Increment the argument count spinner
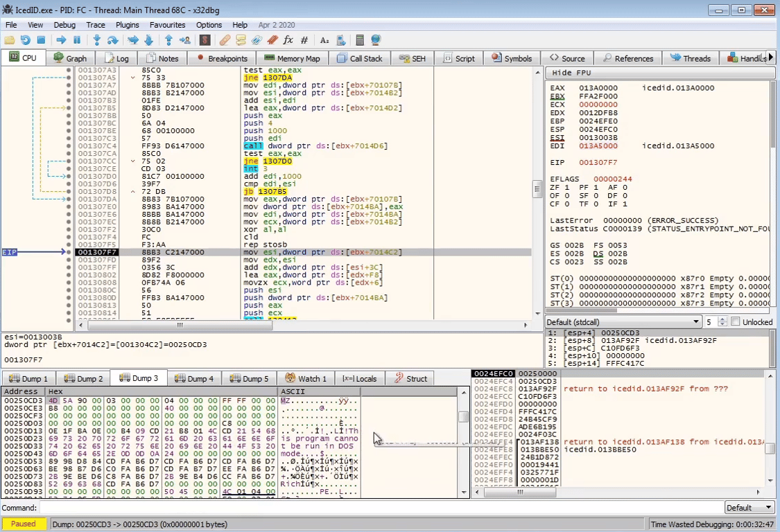The height and width of the screenshot is (532, 780). (x=722, y=319)
